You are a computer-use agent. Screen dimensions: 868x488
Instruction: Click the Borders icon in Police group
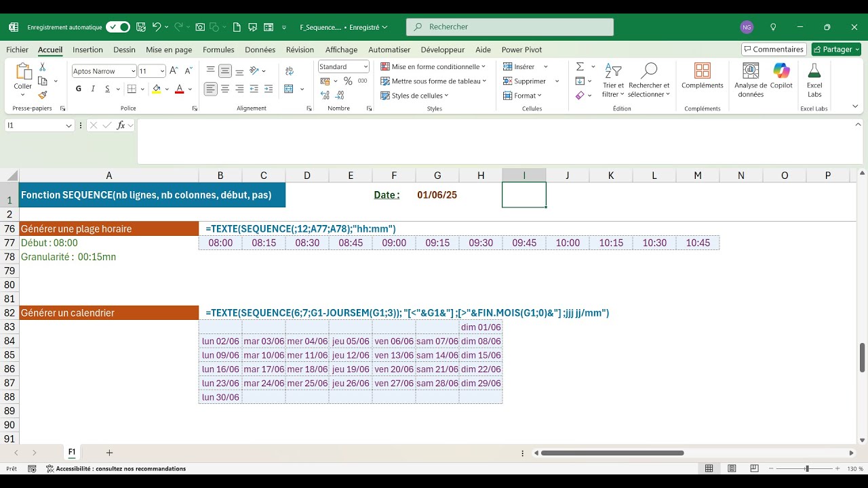132,89
